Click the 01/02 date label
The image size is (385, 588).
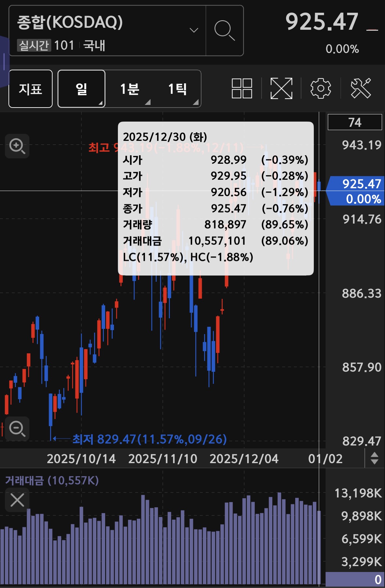[325, 459]
